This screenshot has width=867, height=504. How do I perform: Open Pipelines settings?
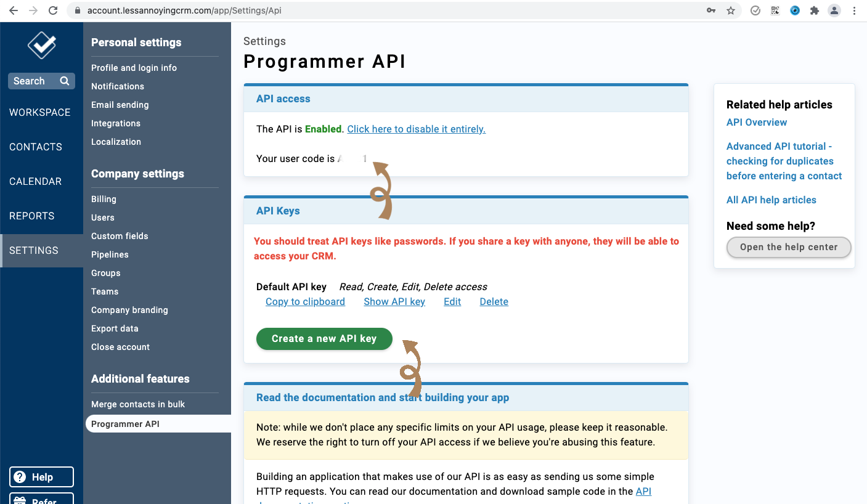[x=110, y=254]
